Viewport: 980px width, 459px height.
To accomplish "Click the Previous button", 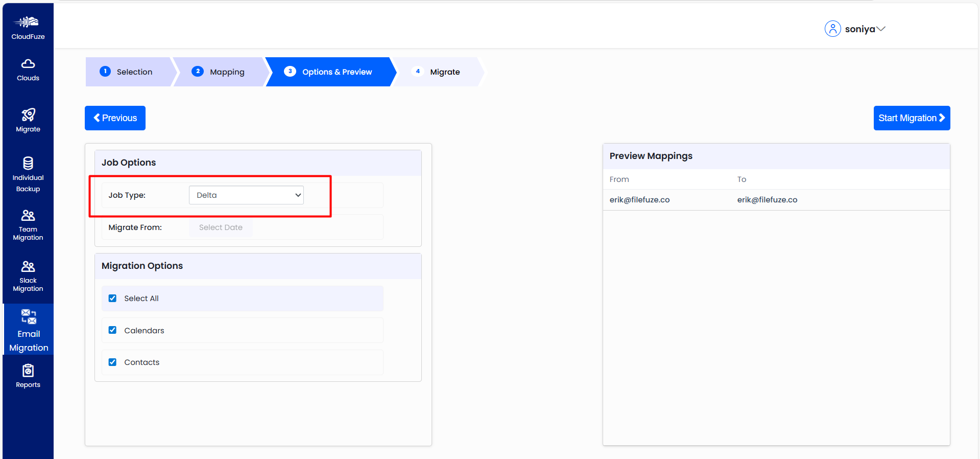I will tap(115, 118).
